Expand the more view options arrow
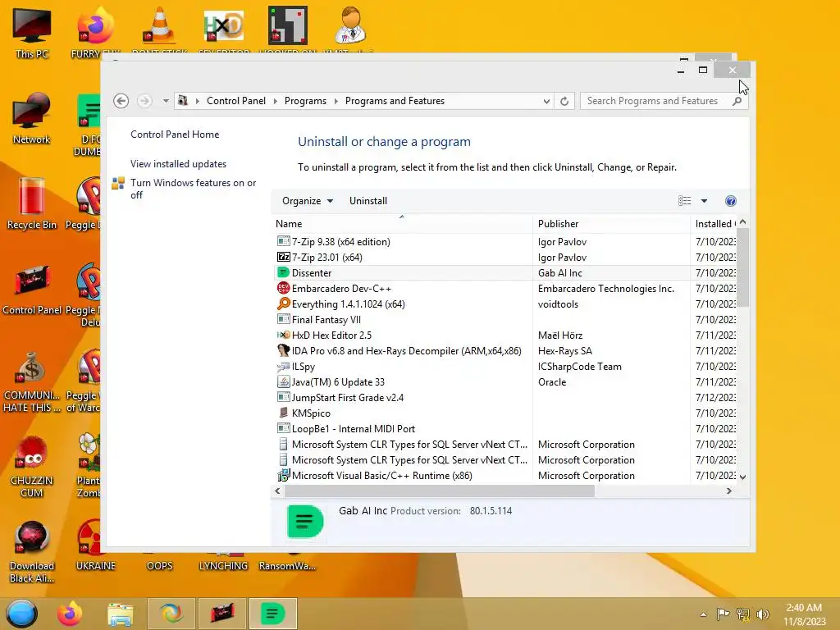The image size is (840, 630). [x=704, y=201]
